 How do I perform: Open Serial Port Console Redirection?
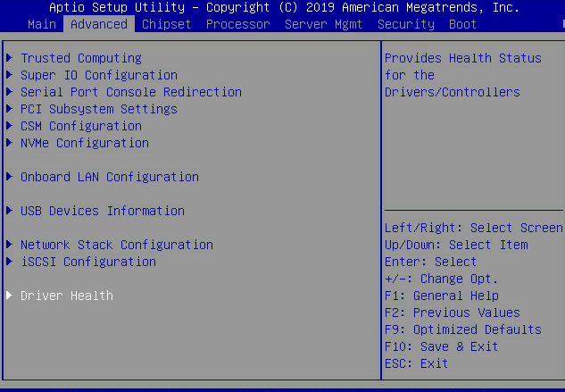130,92
